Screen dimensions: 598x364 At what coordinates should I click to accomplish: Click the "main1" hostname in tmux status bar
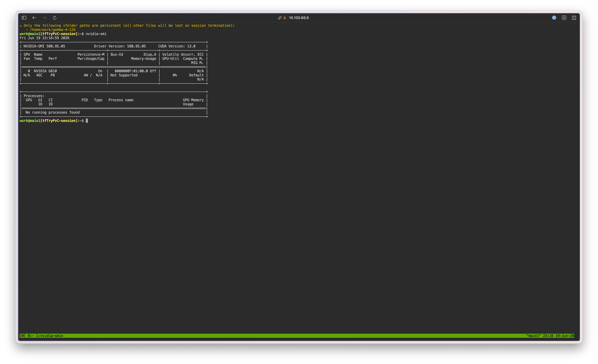(533, 336)
